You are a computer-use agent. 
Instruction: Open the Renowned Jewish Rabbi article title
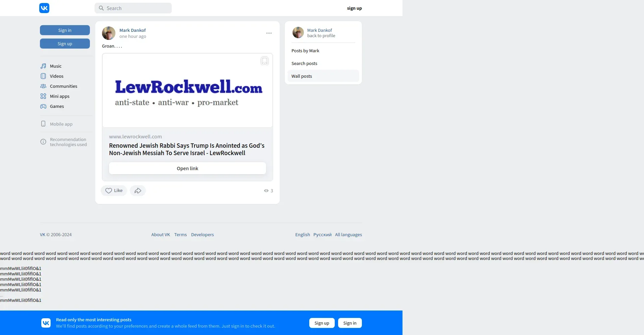[187, 149]
